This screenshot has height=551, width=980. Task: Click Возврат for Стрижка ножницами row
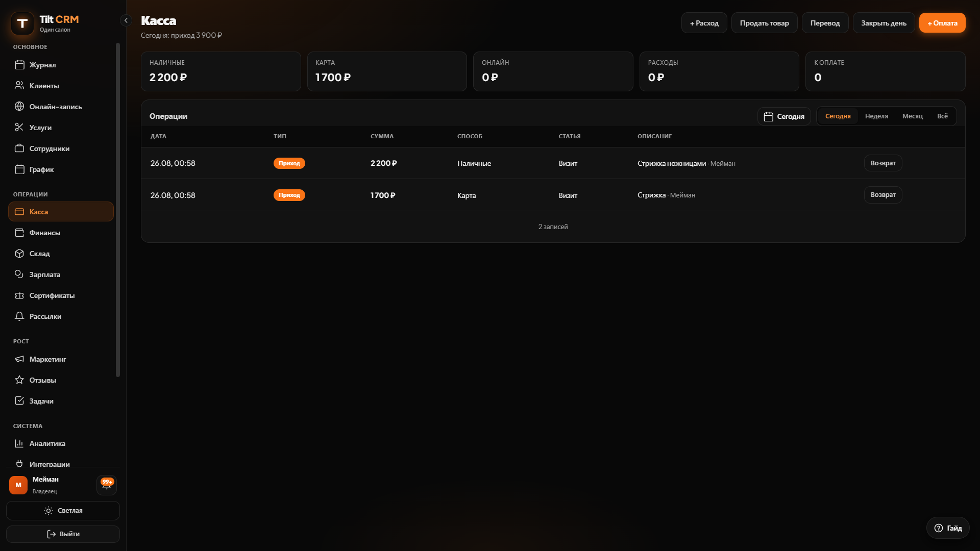tap(883, 163)
